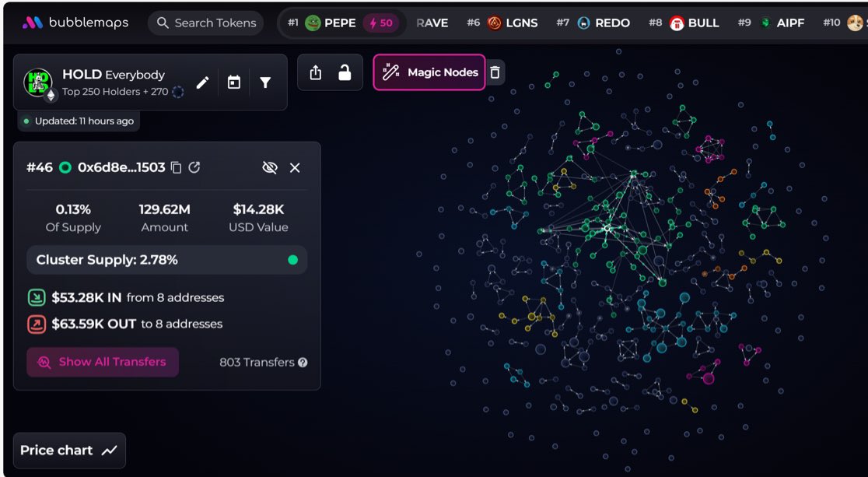Click the Magic Nodes button
This screenshot has width=868, height=477.
[429, 72]
